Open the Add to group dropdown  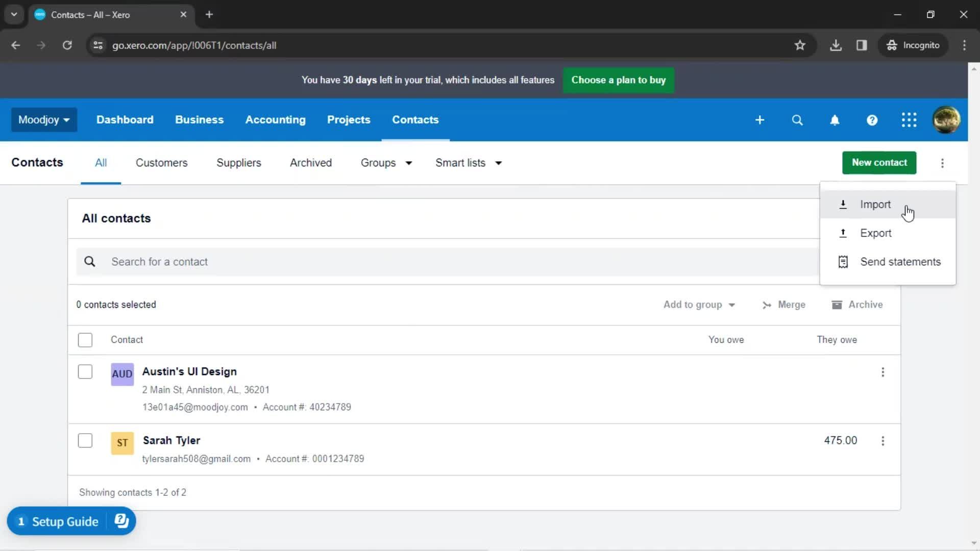(x=699, y=305)
